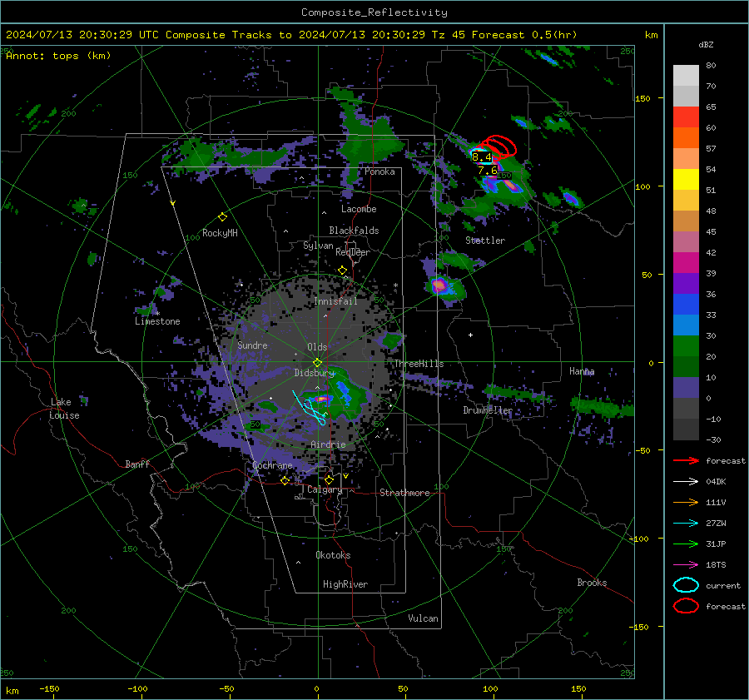This screenshot has height=700, width=749.
Task: Select the cyan storm track south of Didsbury
Action: click(310, 408)
